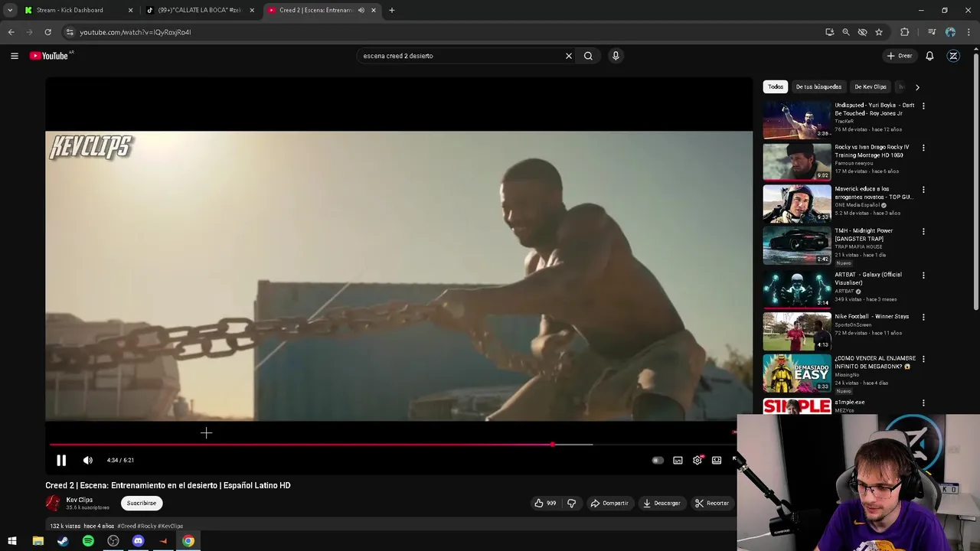Click the #KevClips hashtag
Screen dimensions: 980x551
171,526
